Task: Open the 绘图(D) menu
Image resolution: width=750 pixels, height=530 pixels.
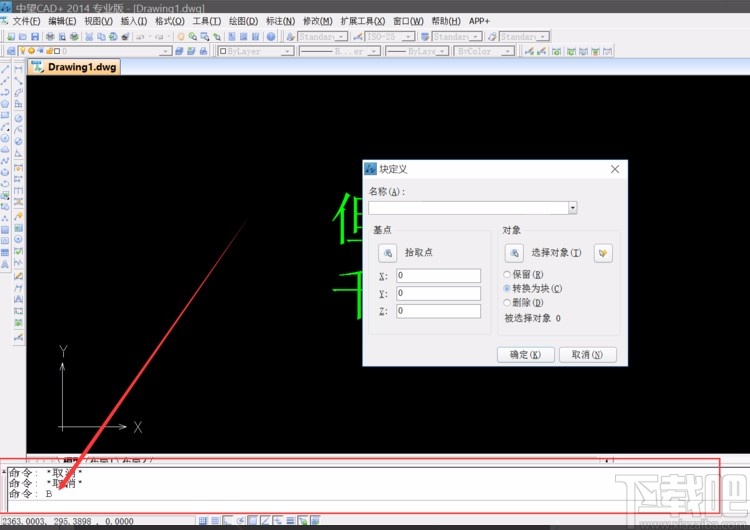Action: click(243, 21)
